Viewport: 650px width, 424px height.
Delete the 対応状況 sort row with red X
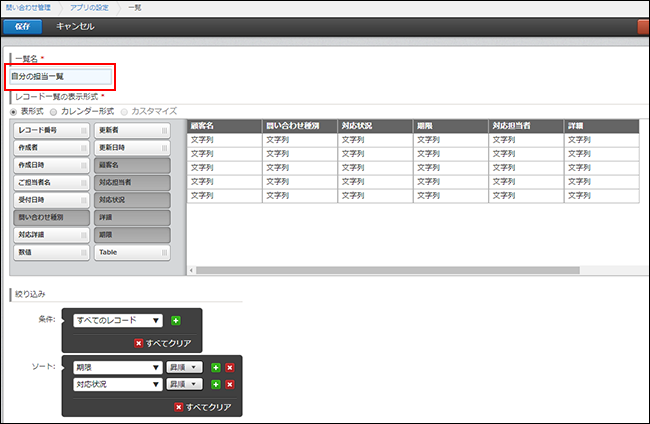229,384
